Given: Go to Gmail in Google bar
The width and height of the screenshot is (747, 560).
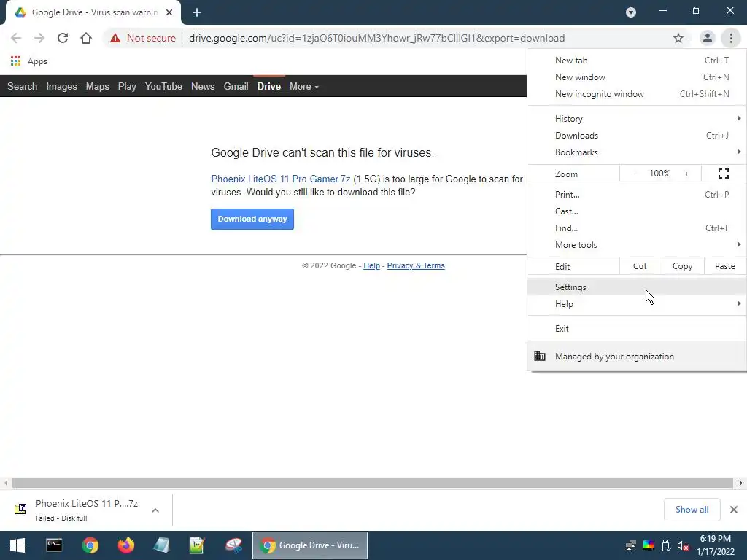Looking at the screenshot, I should tap(236, 86).
